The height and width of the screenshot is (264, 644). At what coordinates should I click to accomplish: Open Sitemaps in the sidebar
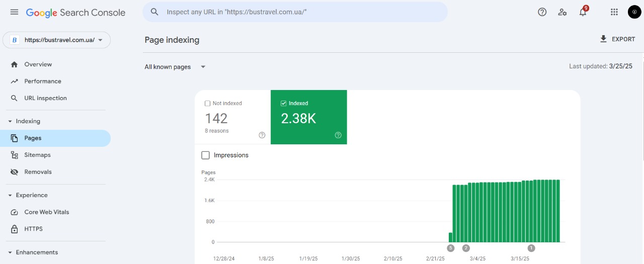[x=37, y=155]
